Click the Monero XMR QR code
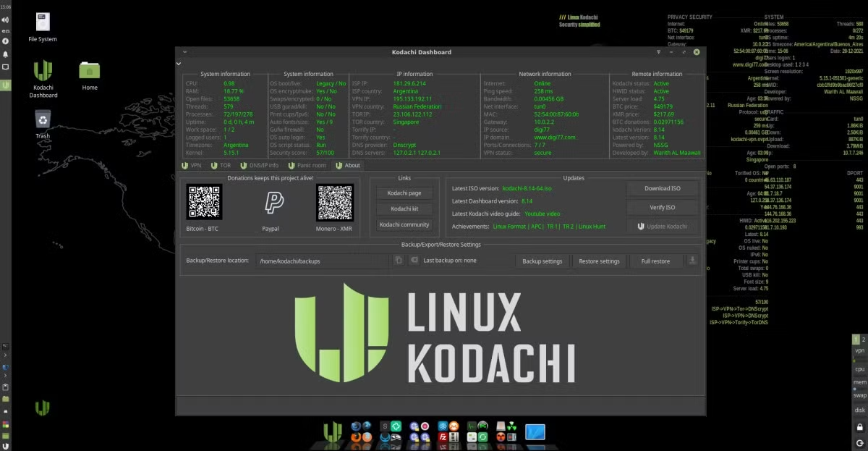Image resolution: width=868 pixels, height=451 pixels. (x=335, y=203)
